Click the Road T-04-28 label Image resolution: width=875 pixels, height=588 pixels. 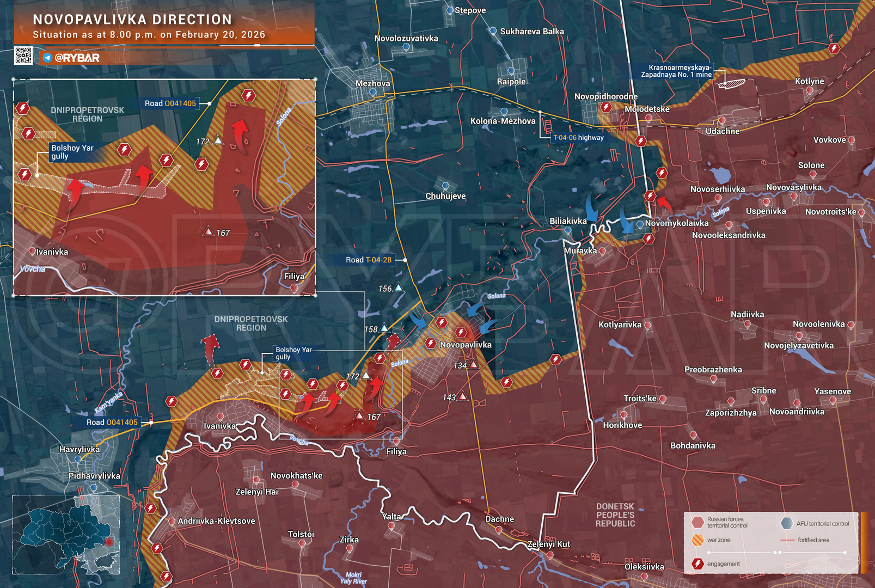point(369,260)
